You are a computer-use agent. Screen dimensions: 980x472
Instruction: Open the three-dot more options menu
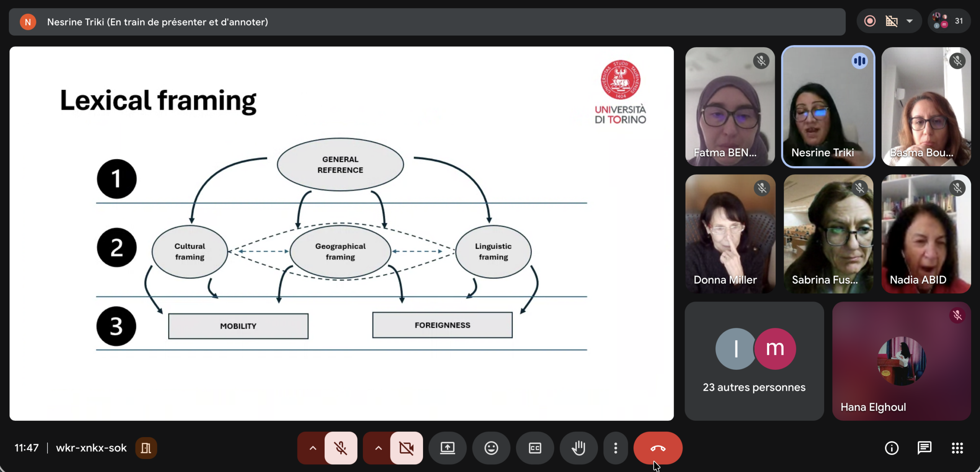[616, 448]
